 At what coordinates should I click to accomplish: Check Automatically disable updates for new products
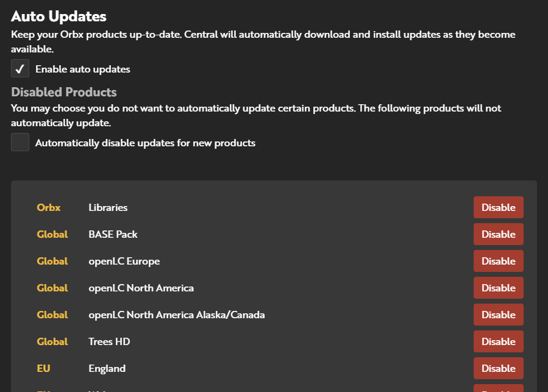[x=20, y=141]
